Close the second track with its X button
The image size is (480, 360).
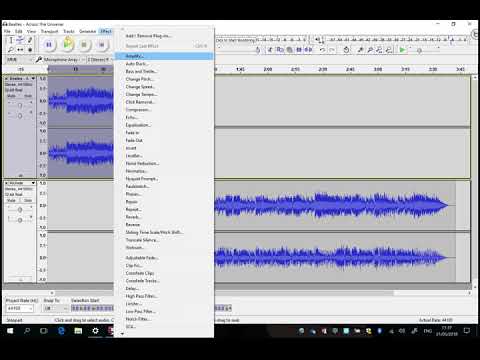click(6, 183)
